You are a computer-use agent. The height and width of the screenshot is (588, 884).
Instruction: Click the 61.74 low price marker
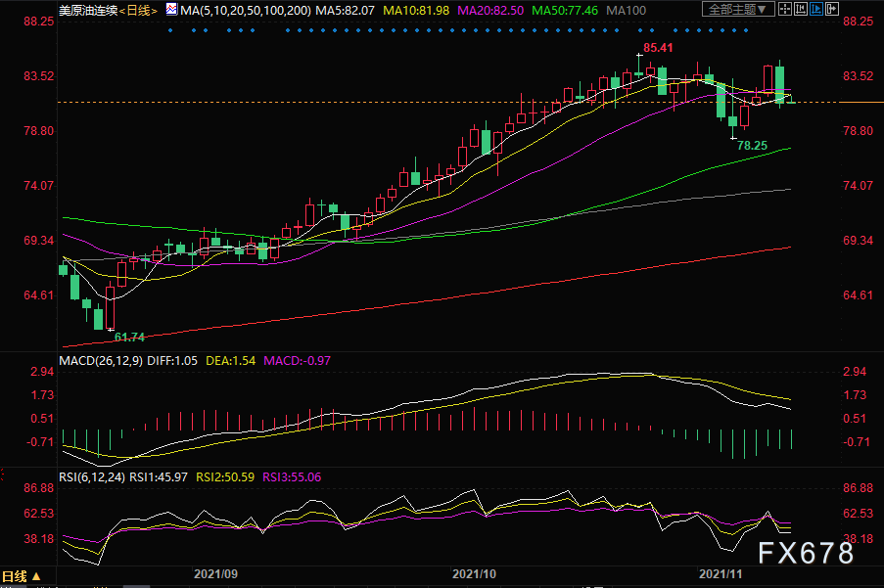click(x=129, y=337)
